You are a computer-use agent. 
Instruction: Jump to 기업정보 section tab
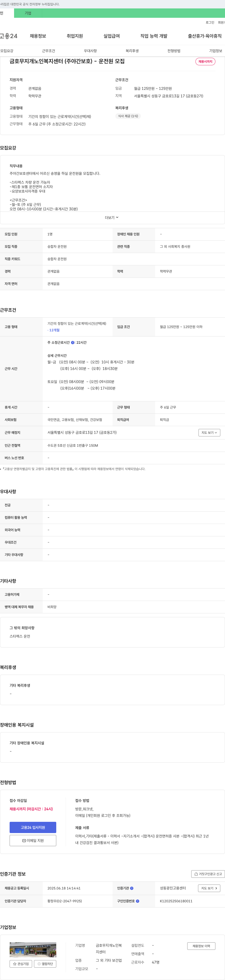click(215, 51)
